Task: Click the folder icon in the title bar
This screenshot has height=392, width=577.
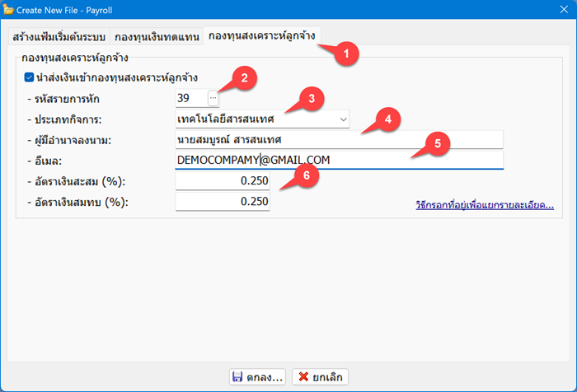Action: pos(9,12)
